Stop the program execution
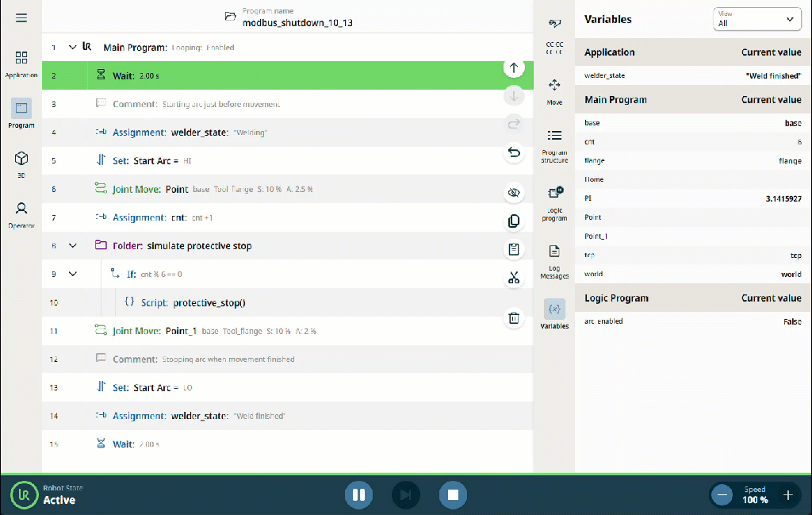This screenshot has height=515, width=812. click(x=453, y=495)
